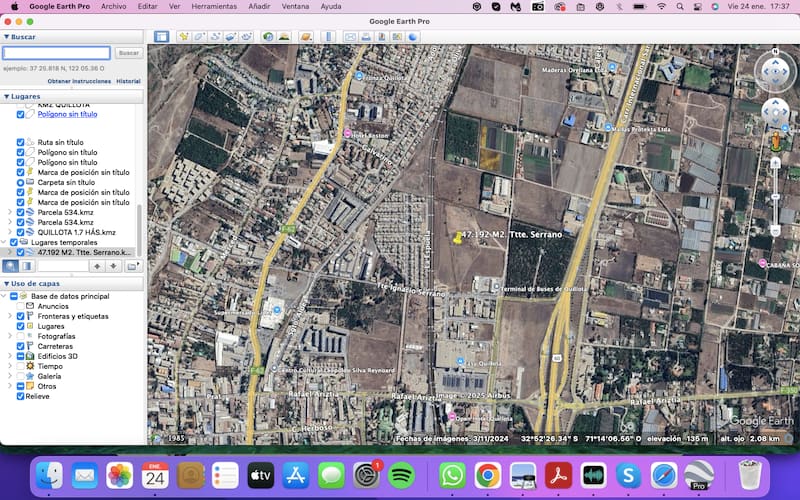Open Spotify from the Dock
The image size is (800, 500).
401,476
